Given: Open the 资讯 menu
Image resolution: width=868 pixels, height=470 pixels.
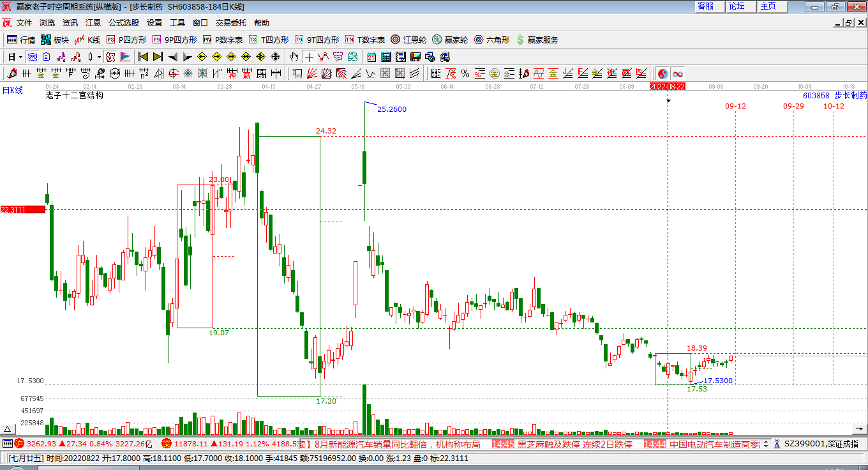Looking at the screenshot, I should point(70,22).
